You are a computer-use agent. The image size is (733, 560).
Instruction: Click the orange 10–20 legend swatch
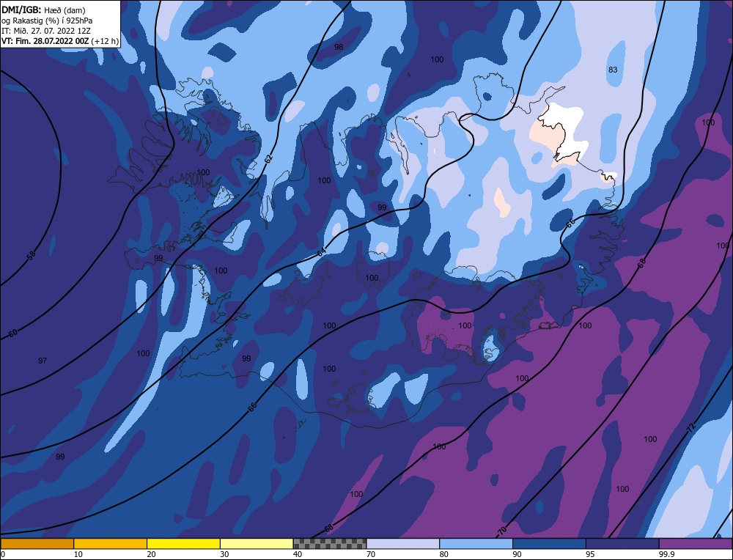tap(111, 544)
